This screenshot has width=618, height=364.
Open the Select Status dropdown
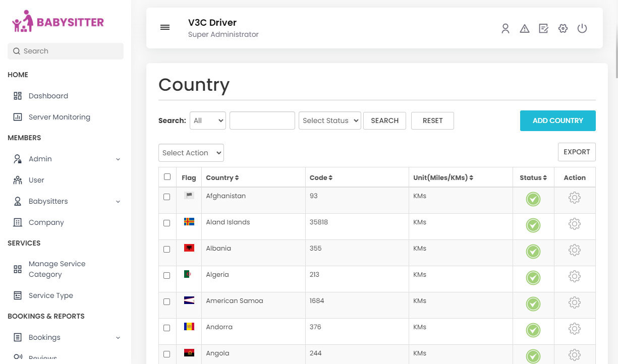click(329, 120)
